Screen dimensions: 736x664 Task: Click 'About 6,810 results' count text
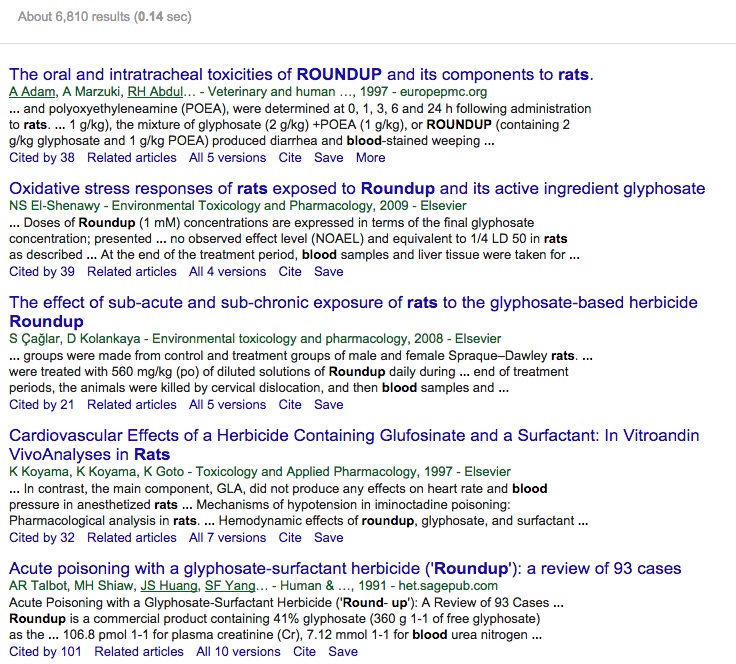[x=105, y=16]
